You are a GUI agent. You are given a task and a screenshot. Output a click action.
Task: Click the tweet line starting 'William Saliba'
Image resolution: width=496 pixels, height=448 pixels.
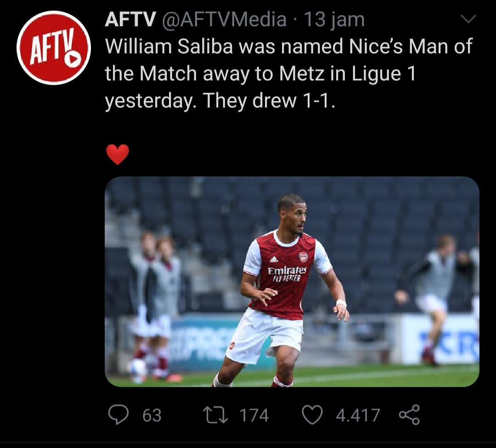[288, 47]
